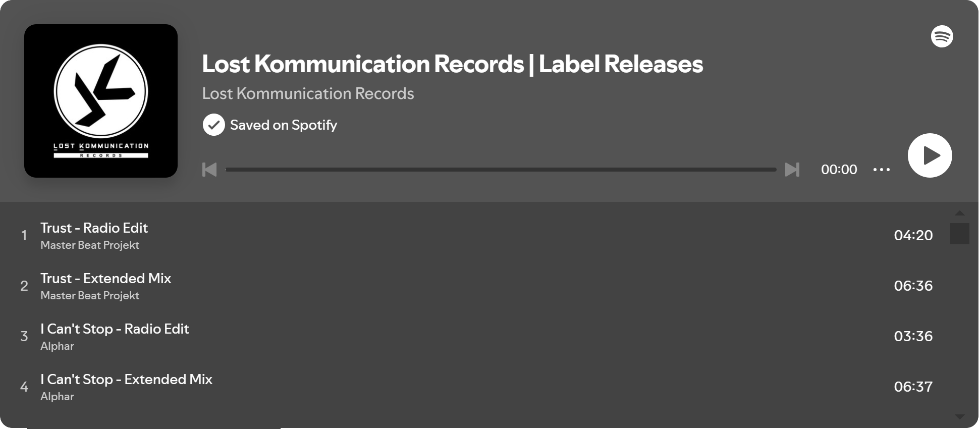Skip to the next track
Screen dimensions: 980x429
pyautogui.click(x=792, y=170)
